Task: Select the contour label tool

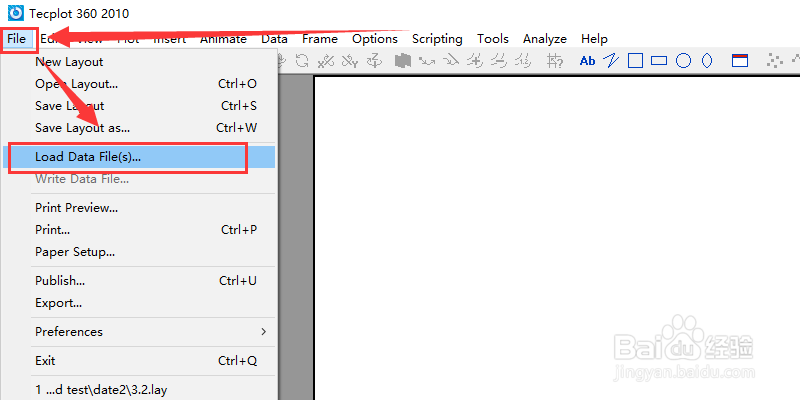Action: tap(523, 61)
